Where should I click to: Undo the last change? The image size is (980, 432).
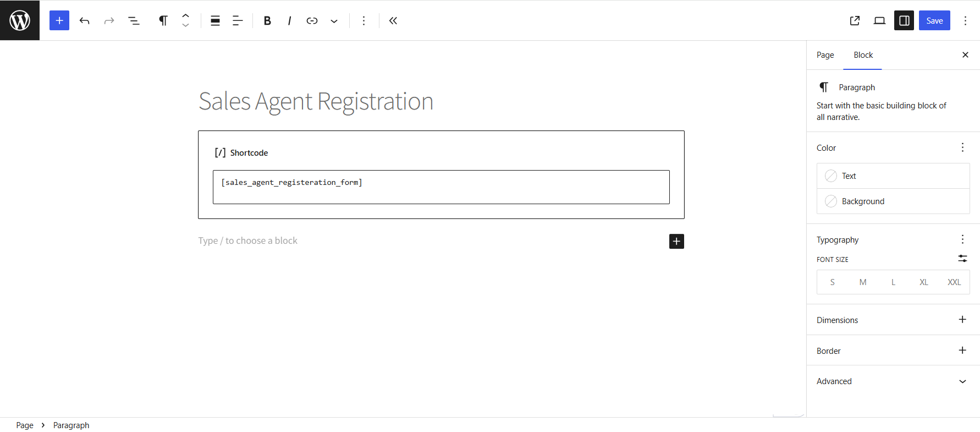[84, 20]
